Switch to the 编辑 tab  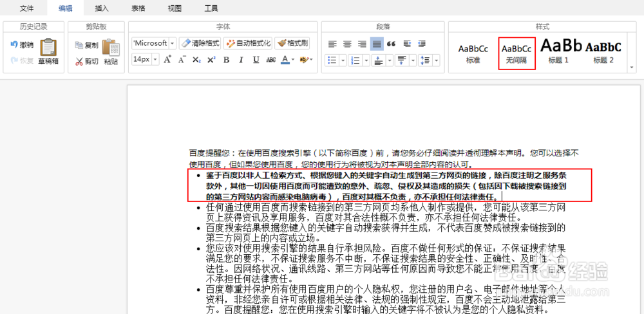coord(65,8)
